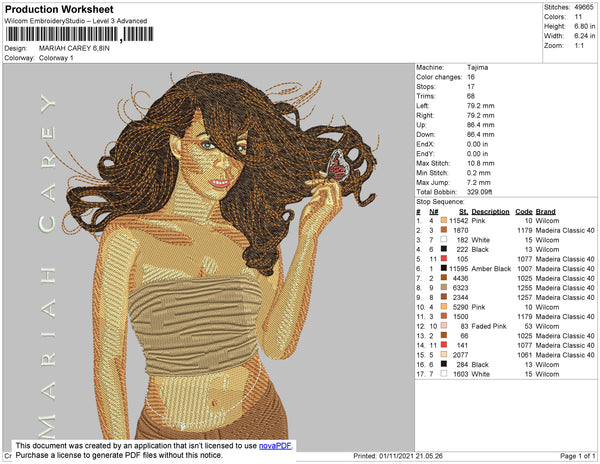Click the 'St.' column header
Viewport: 600px width, 464px height.
pos(463,212)
